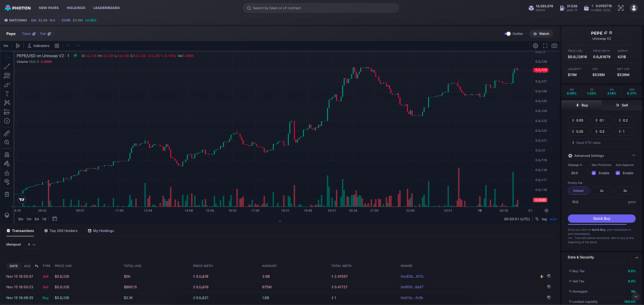
Task: Set priority fee to 3x
Action: click(625, 190)
